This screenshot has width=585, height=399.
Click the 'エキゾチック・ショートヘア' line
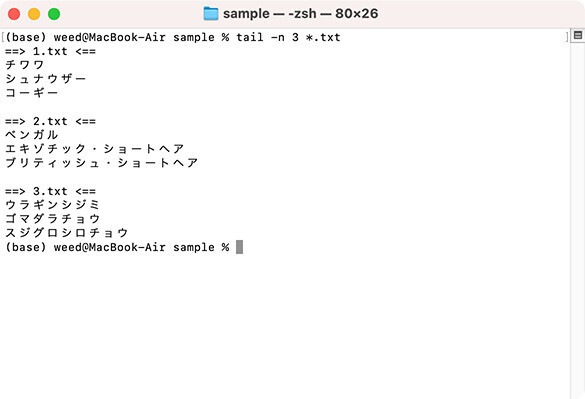coord(95,149)
